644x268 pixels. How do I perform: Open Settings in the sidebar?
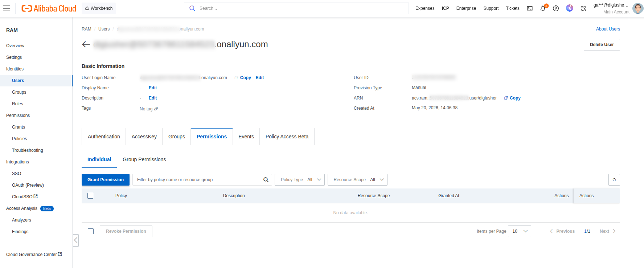[14, 57]
